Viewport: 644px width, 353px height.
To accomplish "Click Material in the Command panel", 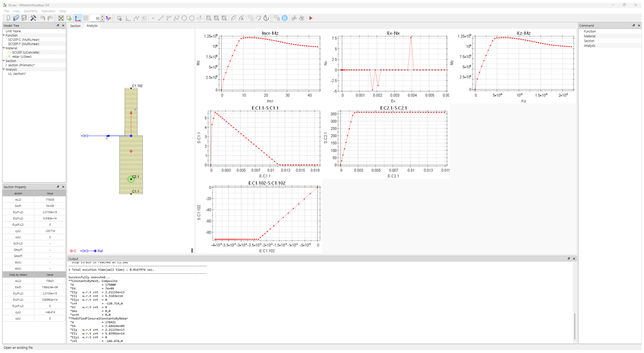I will coord(590,36).
